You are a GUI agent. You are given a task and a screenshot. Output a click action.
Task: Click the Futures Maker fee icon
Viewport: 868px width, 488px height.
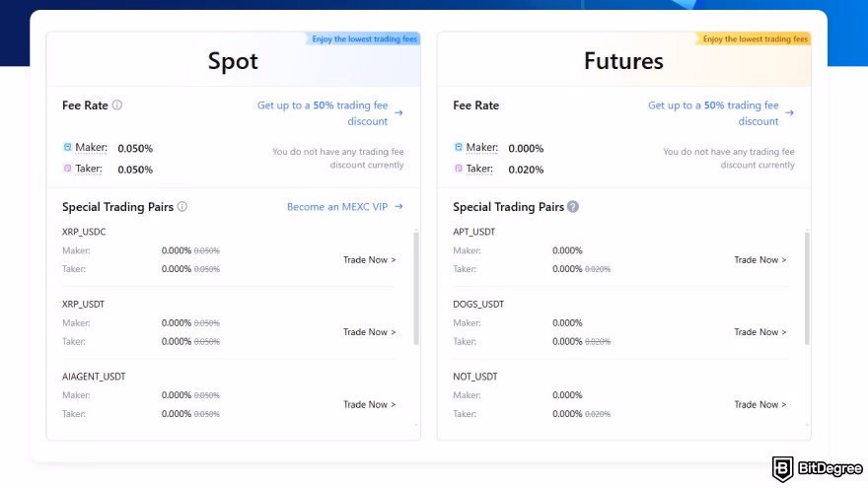coord(459,148)
